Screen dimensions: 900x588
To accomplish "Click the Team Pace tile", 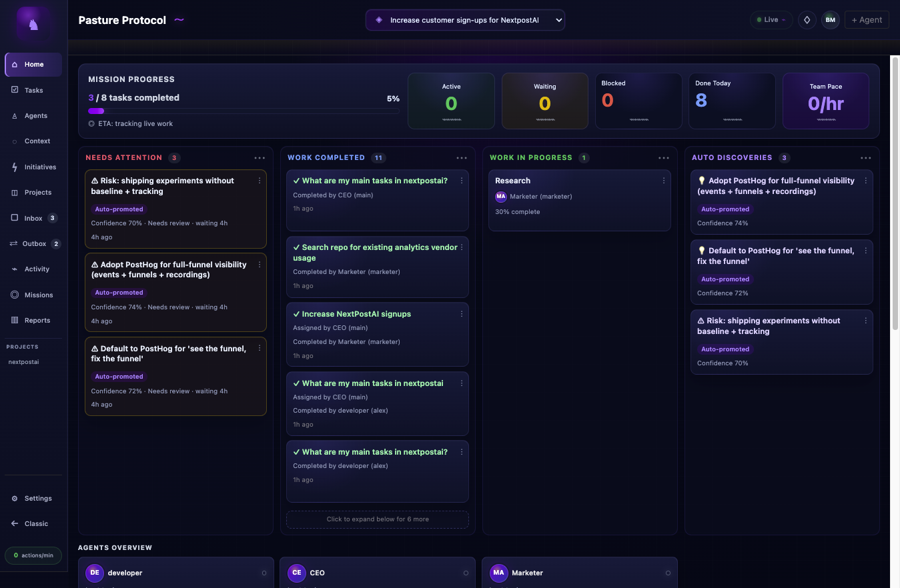I will (826, 101).
